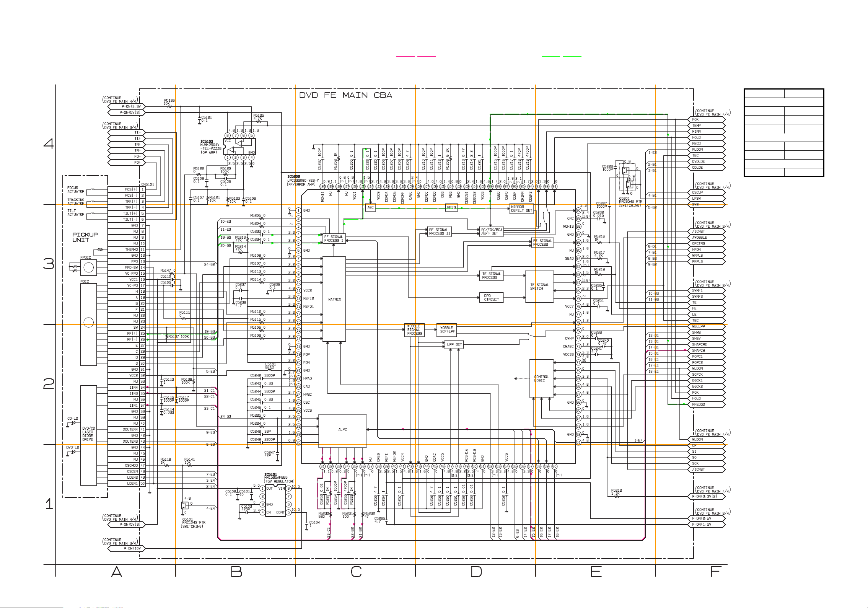The width and height of the screenshot is (868, 608).
Task: Select the OPCTRG connector
Action: [x=707, y=243]
